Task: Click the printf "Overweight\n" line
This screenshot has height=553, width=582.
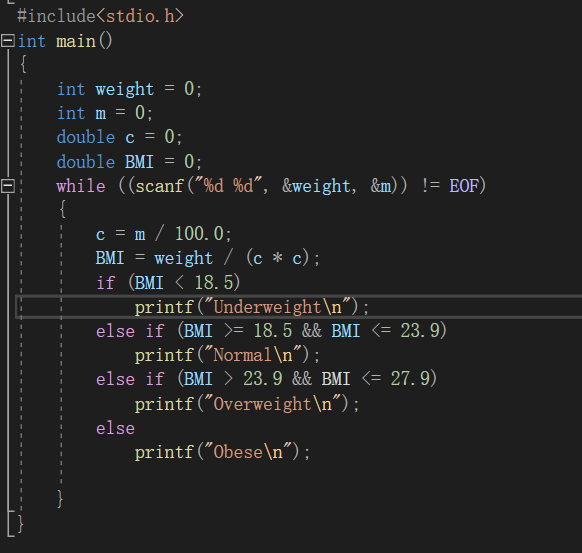Action: click(247, 404)
